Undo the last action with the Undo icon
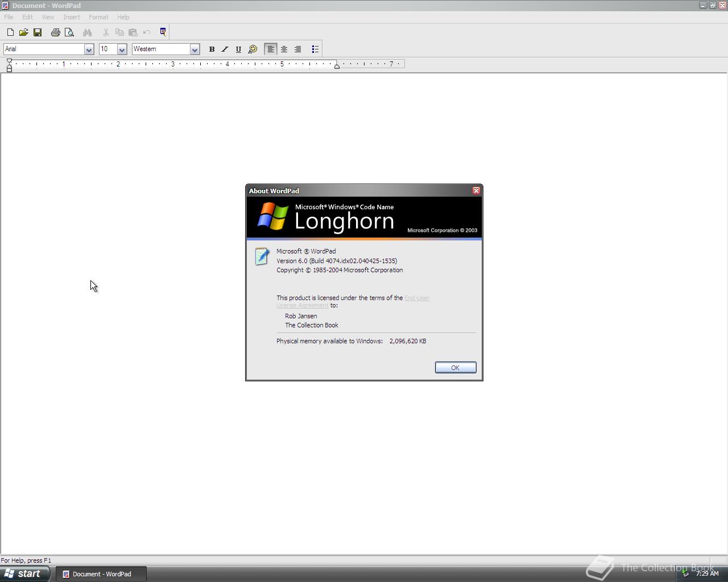728x582 pixels. [x=147, y=32]
